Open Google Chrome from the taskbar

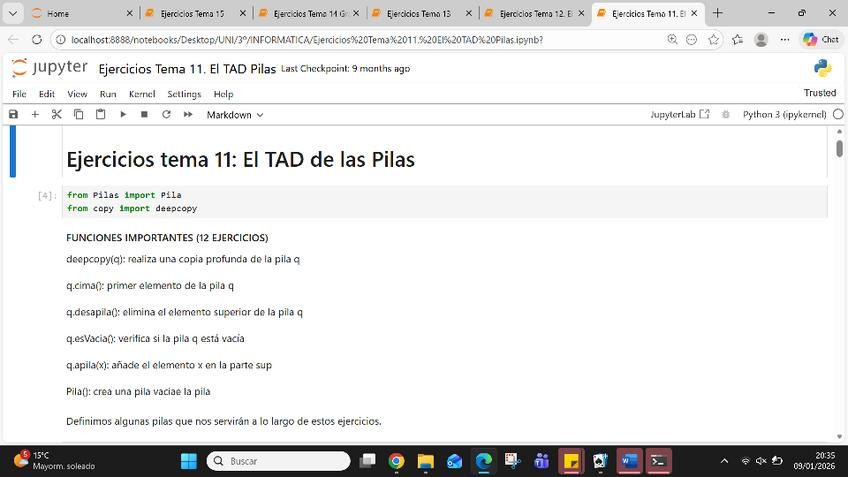(396, 461)
